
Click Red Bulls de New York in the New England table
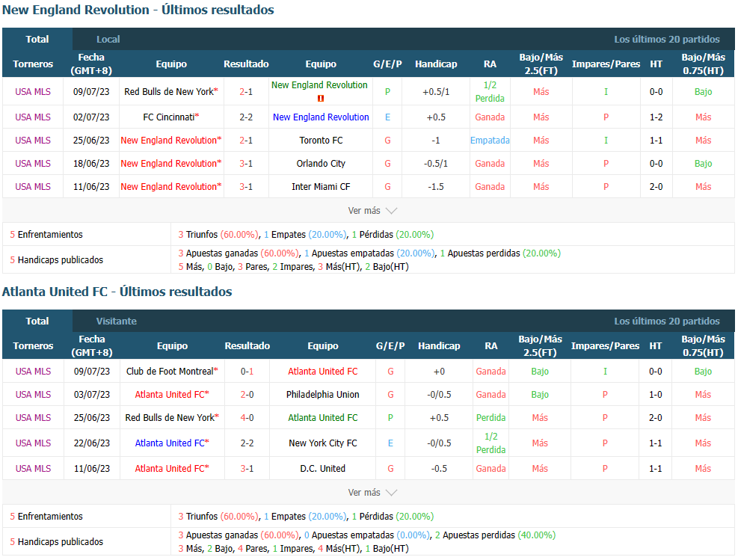coord(169,92)
